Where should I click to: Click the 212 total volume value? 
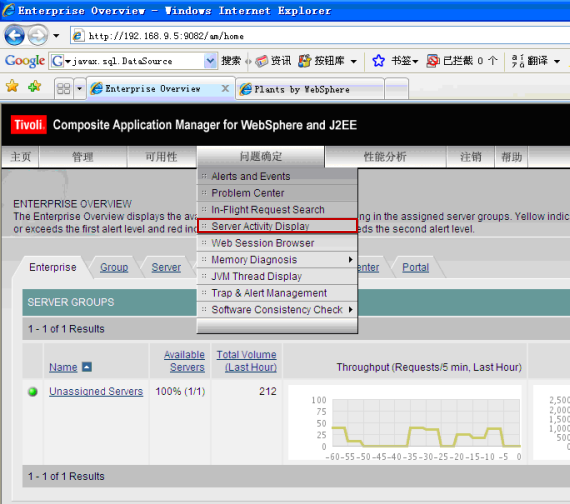pos(268,391)
